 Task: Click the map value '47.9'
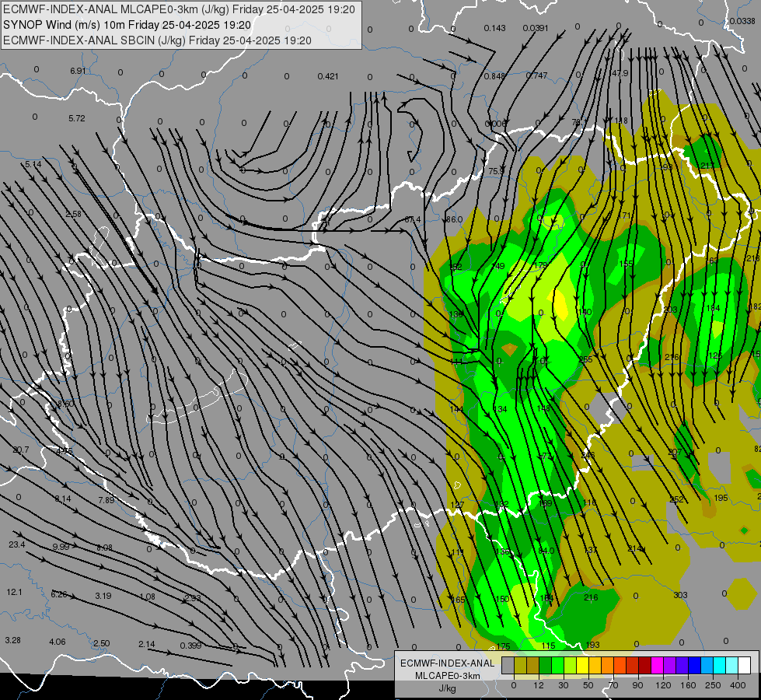pos(620,73)
